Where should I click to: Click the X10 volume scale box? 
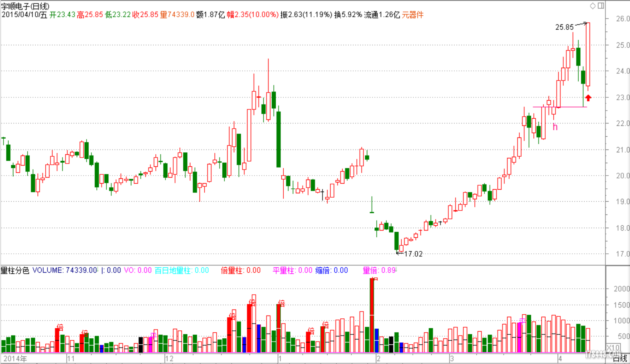coord(613,348)
